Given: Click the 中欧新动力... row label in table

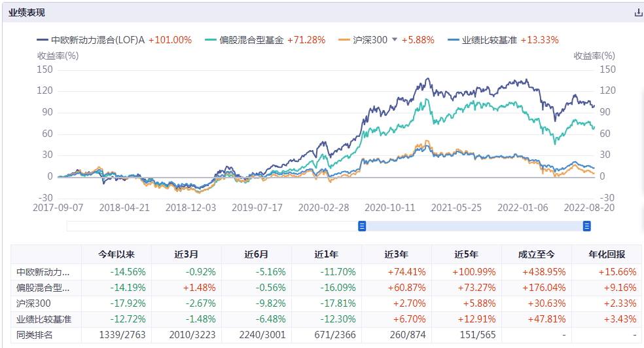Looking at the screenshot, I should pos(43,271).
